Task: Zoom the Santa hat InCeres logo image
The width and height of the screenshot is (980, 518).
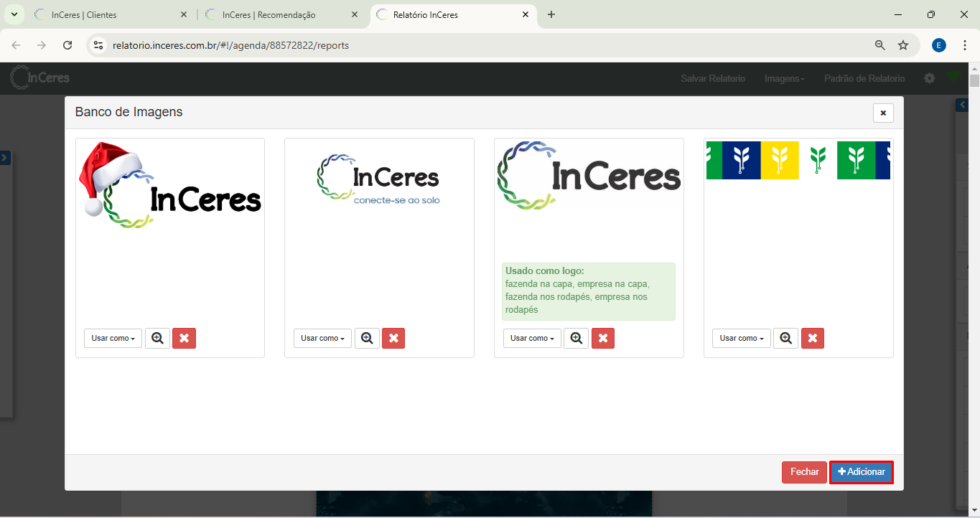Action: point(158,338)
